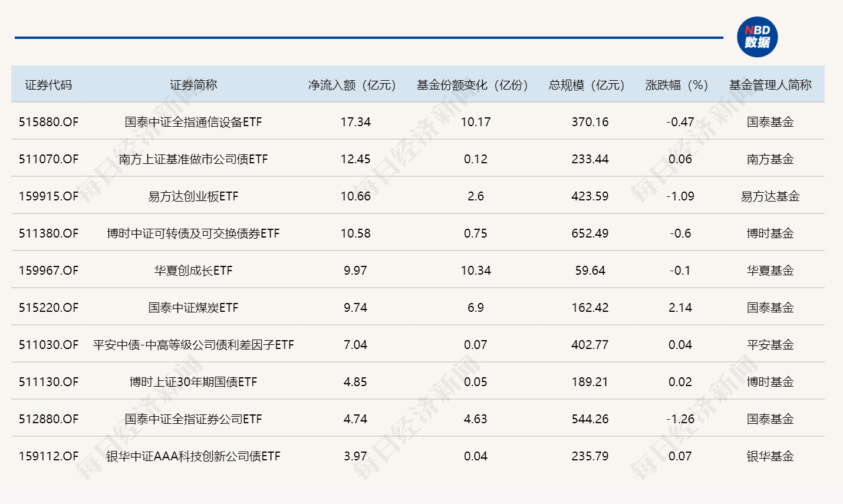
Task: Click share change value 10.17
Action: (476, 122)
